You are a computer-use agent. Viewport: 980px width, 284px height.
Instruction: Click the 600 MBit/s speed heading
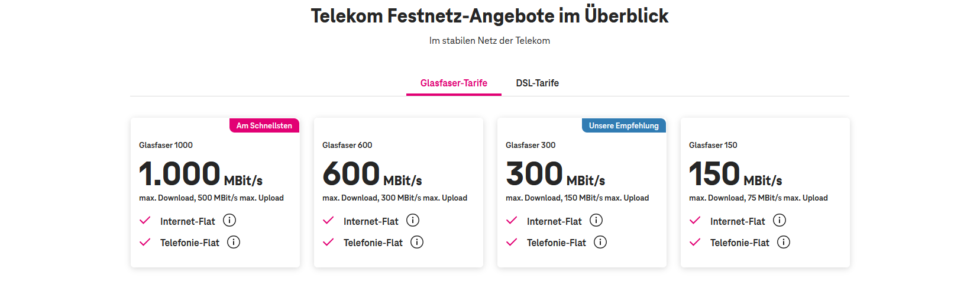tap(372, 175)
